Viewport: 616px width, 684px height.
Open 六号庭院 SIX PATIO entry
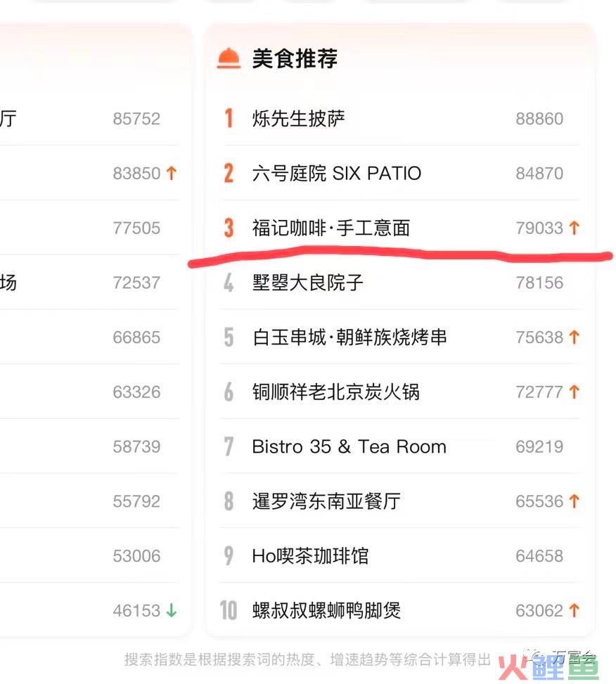coord(336,173)
